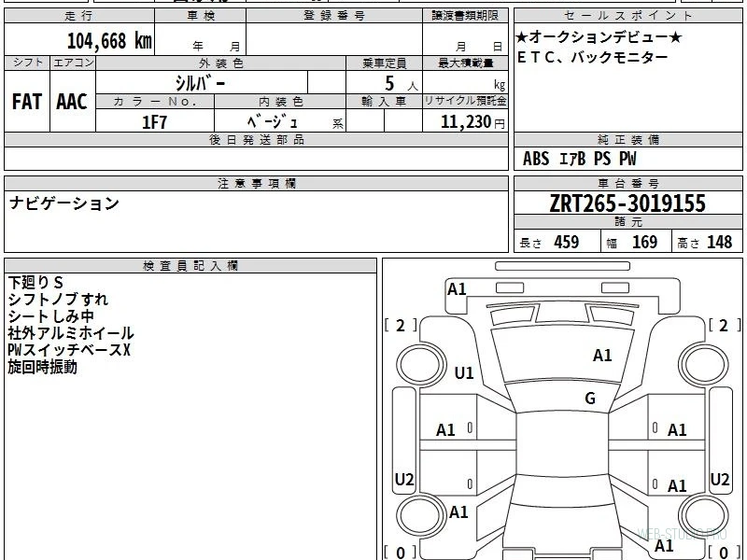Click the 検査員記入欄 section header

[x=190, y=266]
